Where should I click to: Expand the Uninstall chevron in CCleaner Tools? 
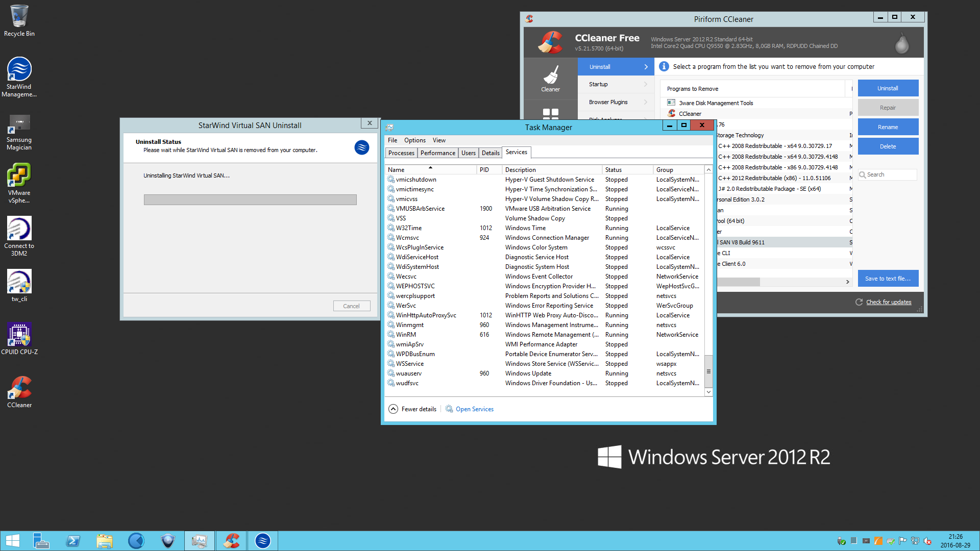(x=646, y=67)
